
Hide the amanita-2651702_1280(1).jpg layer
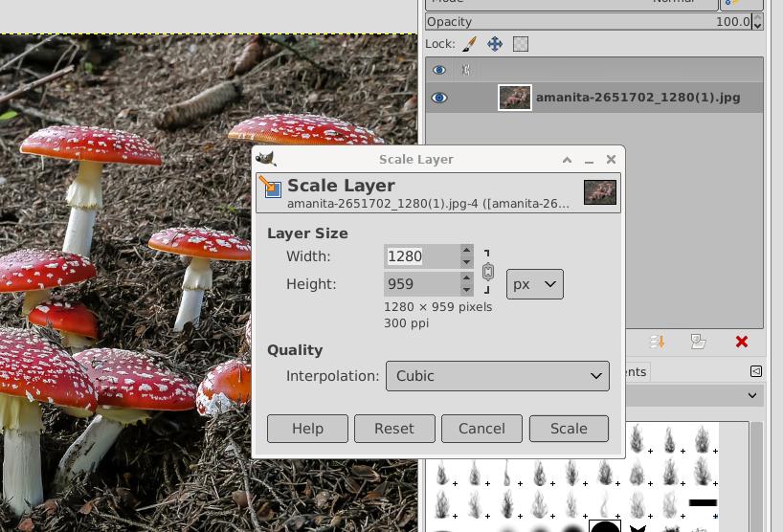coord(439,98)
